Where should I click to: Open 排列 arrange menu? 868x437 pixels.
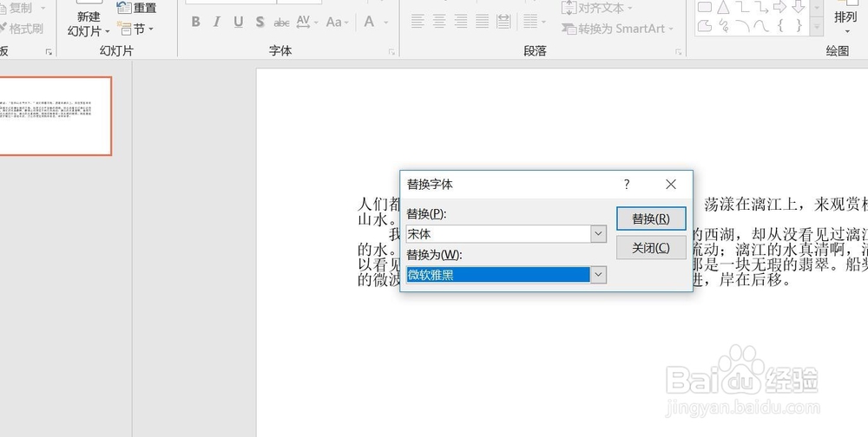pyautogui.click(x=845, y=19)
